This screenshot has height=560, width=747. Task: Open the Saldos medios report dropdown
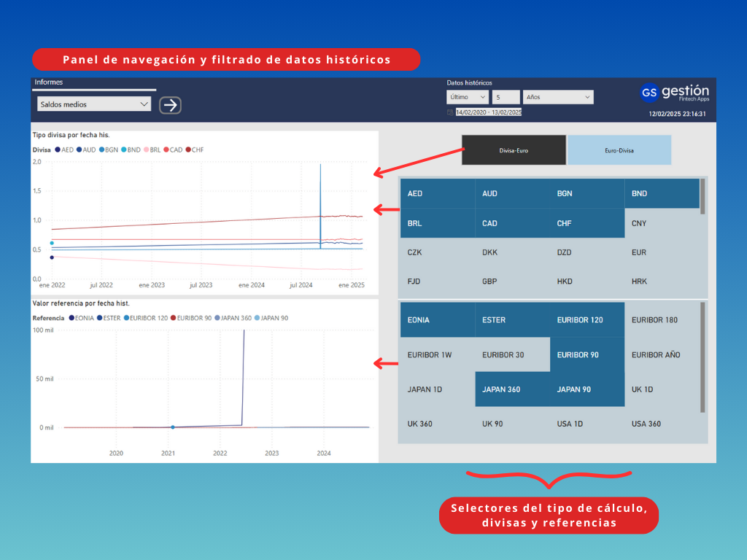coord(94,104)
